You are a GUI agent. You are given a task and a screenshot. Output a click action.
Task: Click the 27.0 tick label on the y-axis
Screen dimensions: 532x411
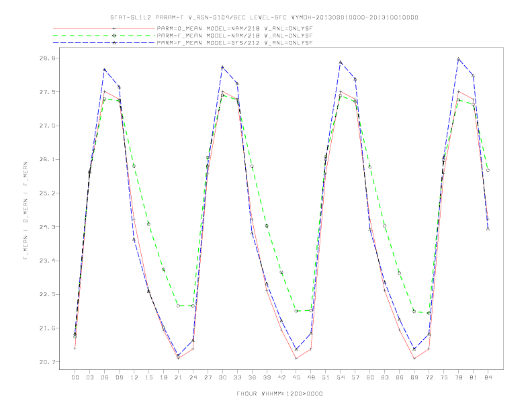coord(46,126)
